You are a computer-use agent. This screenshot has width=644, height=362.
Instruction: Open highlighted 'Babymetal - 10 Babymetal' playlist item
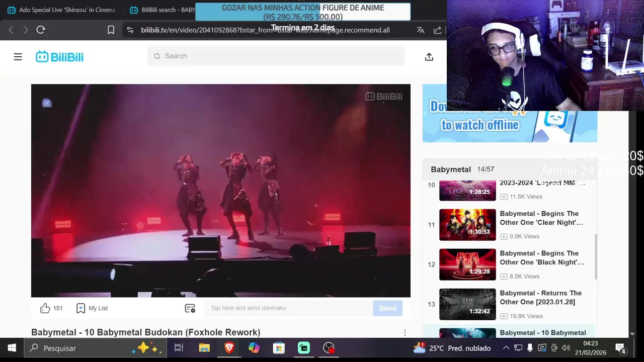[509, 332]
